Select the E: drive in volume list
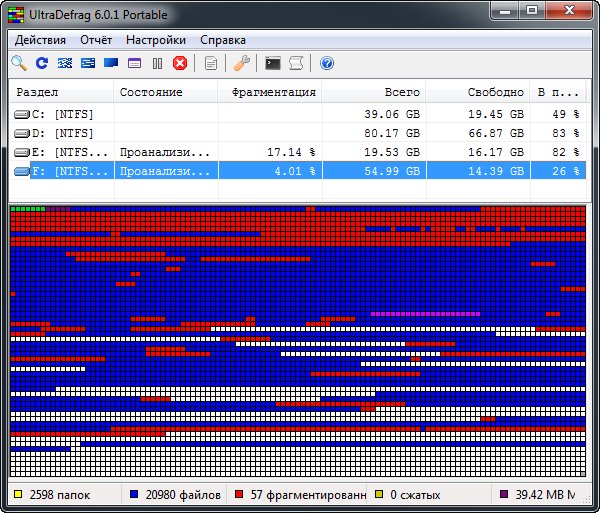 [60, 152]
